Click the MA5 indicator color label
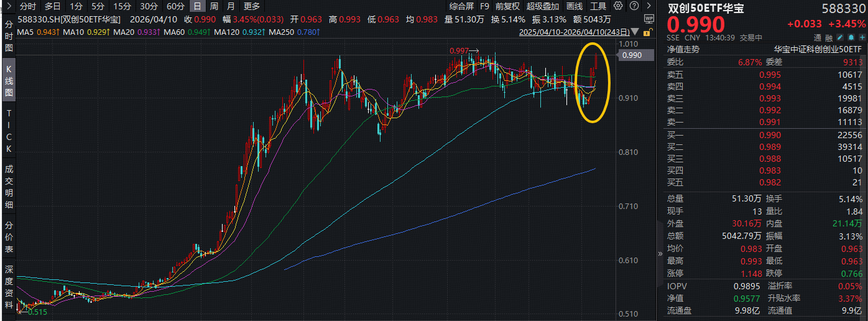868x321 pixels. point(25,32)
